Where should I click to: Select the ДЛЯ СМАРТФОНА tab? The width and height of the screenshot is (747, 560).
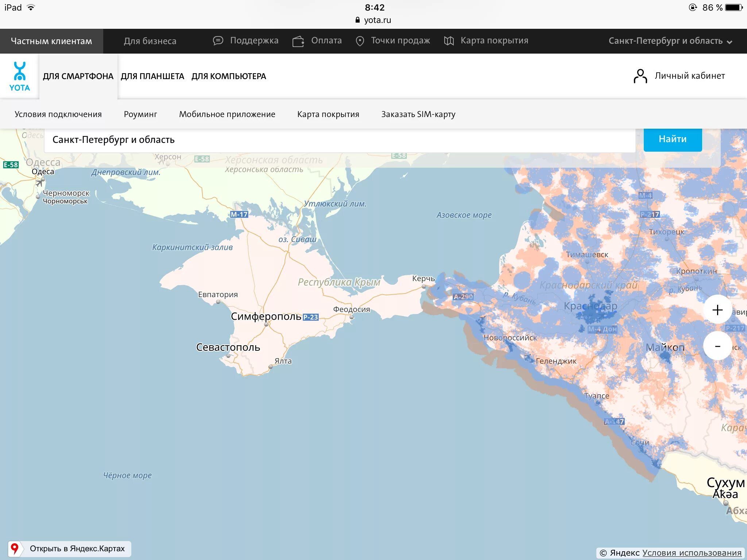[x=78, y=76]
